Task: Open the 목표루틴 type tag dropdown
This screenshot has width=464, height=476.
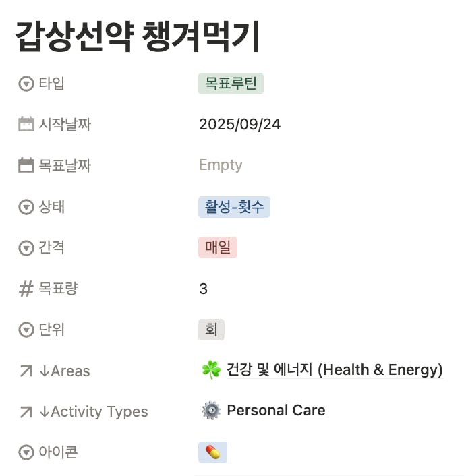Action: point(231,84)
